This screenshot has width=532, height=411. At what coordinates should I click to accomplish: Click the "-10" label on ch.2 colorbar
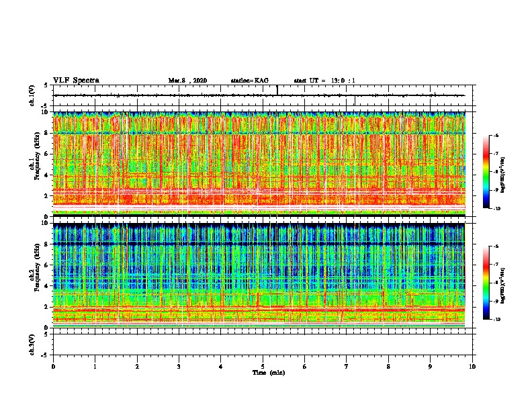pos(496,320)
